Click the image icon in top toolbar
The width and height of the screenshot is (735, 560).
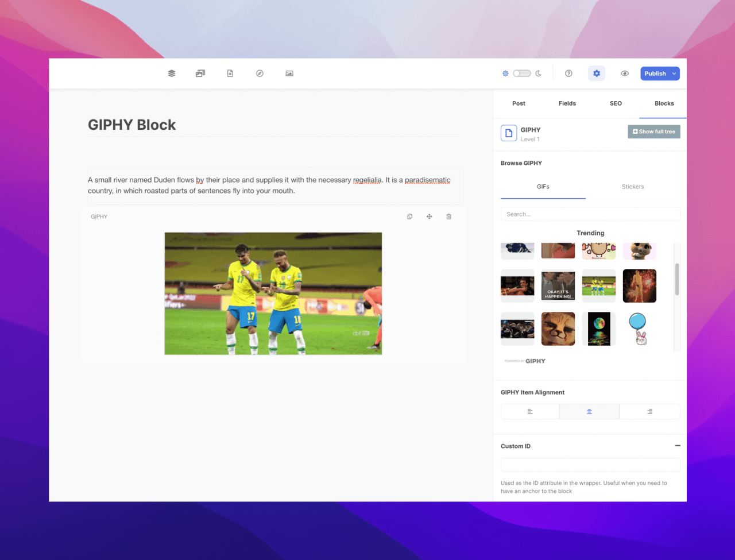(x=289, y=74)
